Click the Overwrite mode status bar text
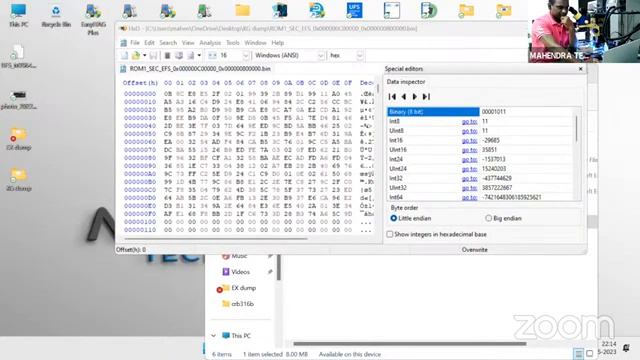Screen dimensions: 640x360 pos(474,250)
